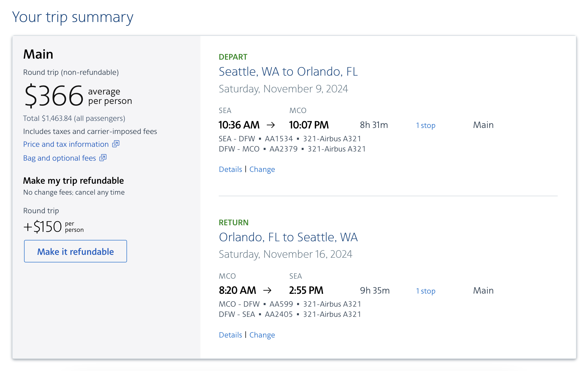
Task: Click the AA2405 flight segment line
Action: (x=290, y=314)
